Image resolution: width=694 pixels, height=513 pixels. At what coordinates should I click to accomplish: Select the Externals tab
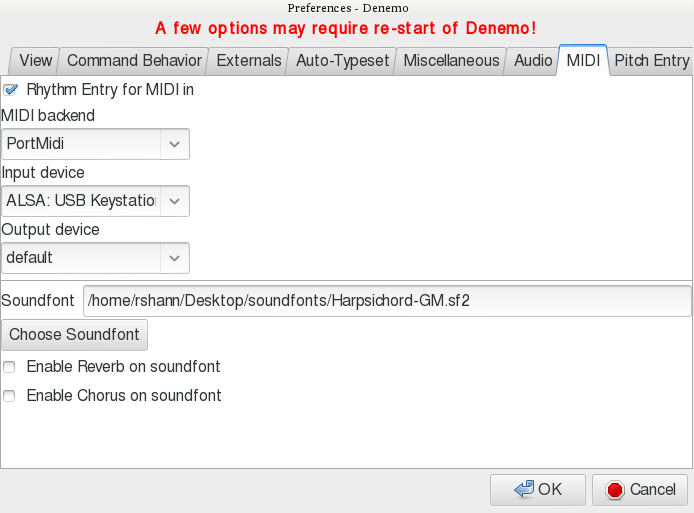point(249,61)
